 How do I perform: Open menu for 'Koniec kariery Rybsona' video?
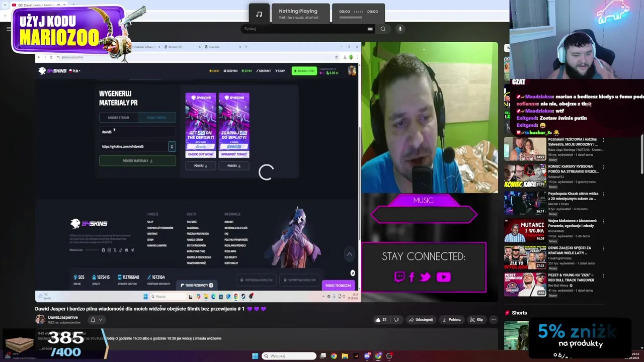click(603, 167)
